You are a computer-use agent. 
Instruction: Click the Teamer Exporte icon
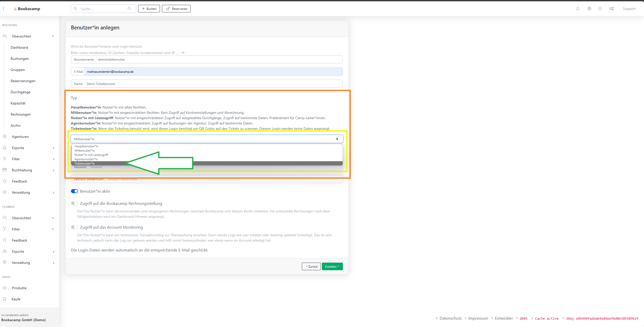coord(5,251)
